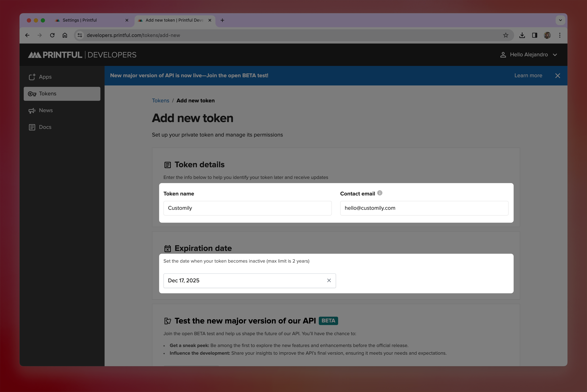Bookmark this page with star icon
The width and height of the screenshot is (587, 392).
click(x=506, y=35)
